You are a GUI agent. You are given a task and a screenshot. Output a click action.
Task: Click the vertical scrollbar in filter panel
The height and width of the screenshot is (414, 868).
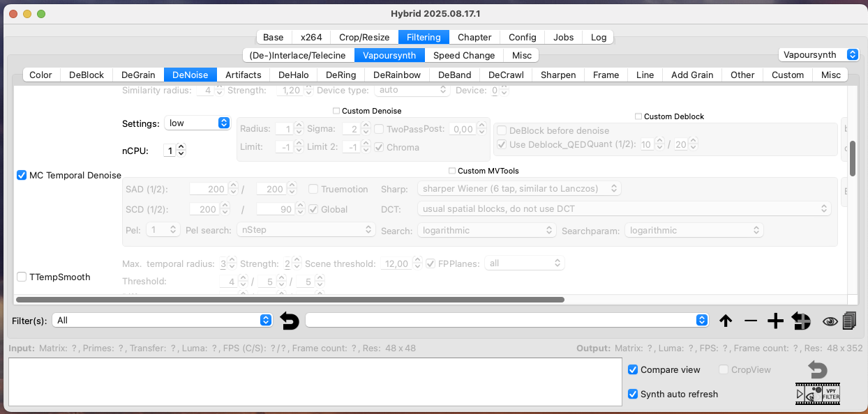(x=853, y=158)
